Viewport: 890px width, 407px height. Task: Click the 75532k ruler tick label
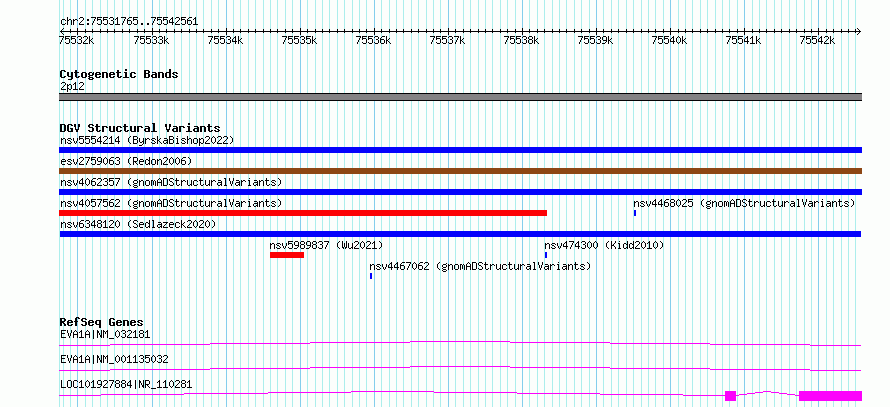pos(77,40)
